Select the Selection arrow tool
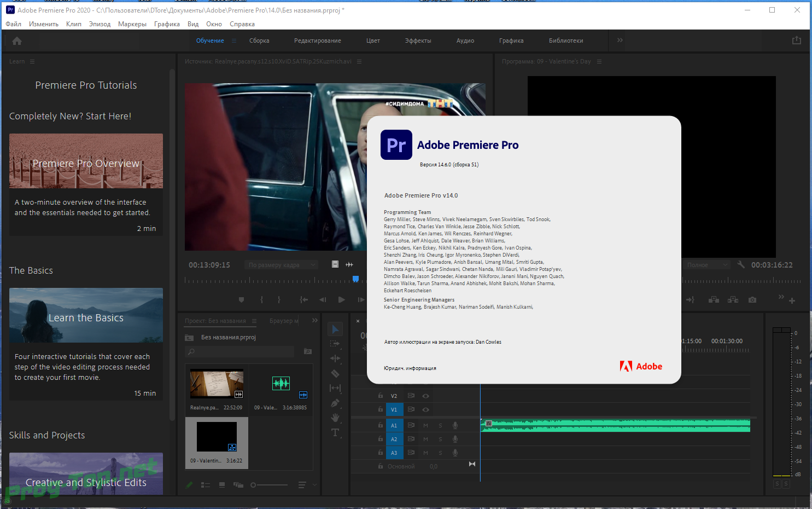 [335, 329]
